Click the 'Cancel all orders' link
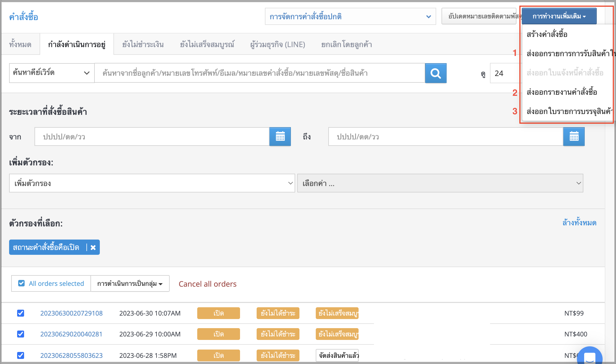This screenshot has height=364, width=616. coord(208,284)
